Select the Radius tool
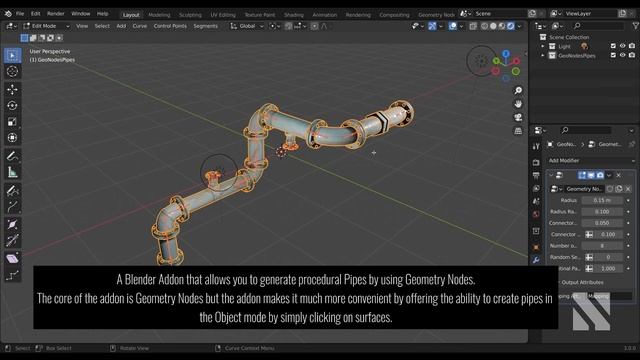Image resolution: width=640 pixels, height=360 pixels. pos(12,224)
